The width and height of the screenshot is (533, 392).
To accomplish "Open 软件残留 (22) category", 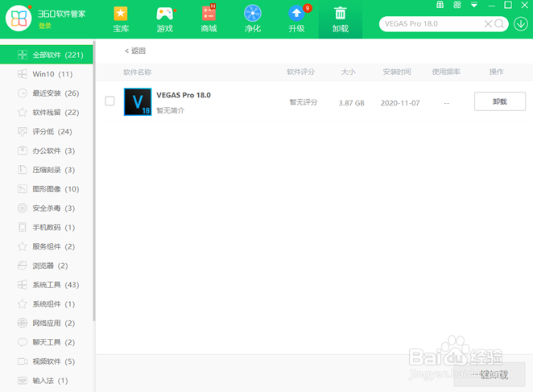I will (x=46, y=113).
